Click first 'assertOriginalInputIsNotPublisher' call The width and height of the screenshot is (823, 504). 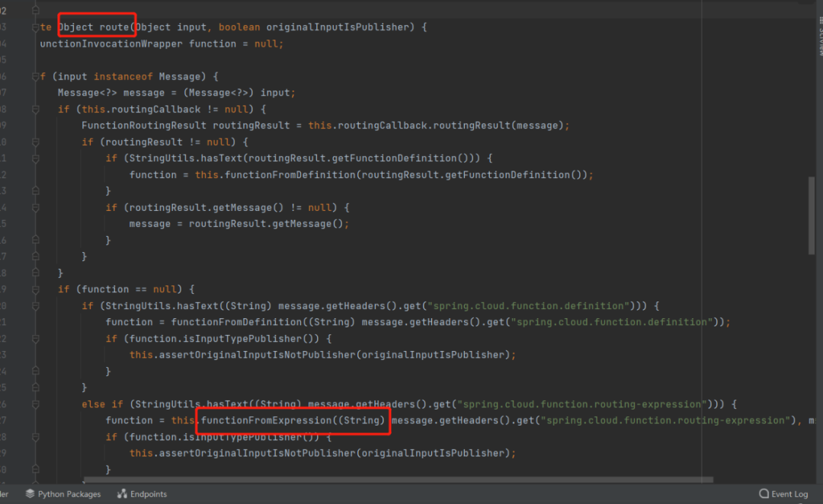(x=258, y=355)
